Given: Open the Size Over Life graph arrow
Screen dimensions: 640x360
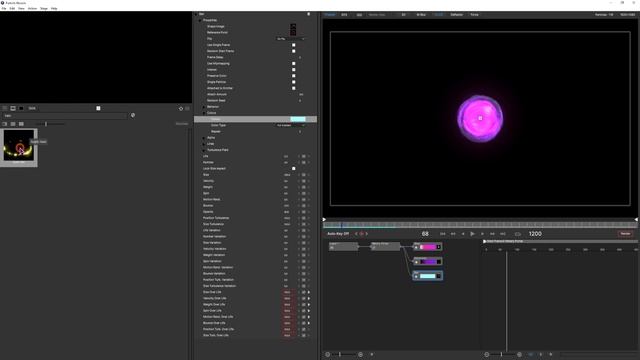Looking at the screenshot, I should 309,292.
